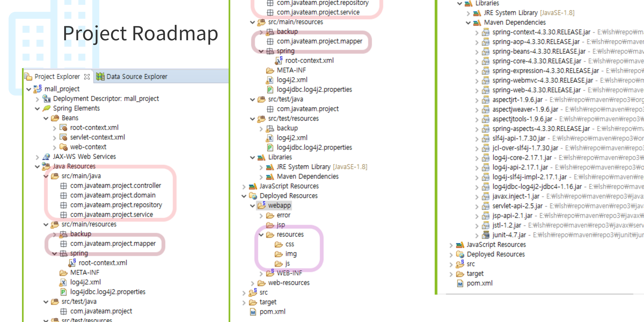Screen dimensions: 644x322
Task: Click the spring-context-4.3.30.RELEASE.jar jar icon
Action: pyautogui.click(x=485, y=32)
